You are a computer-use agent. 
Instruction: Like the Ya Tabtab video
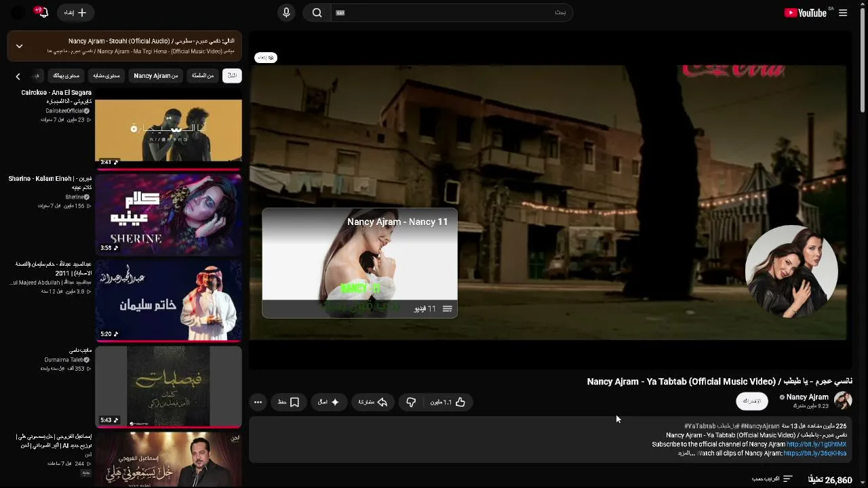pos(448,402)
